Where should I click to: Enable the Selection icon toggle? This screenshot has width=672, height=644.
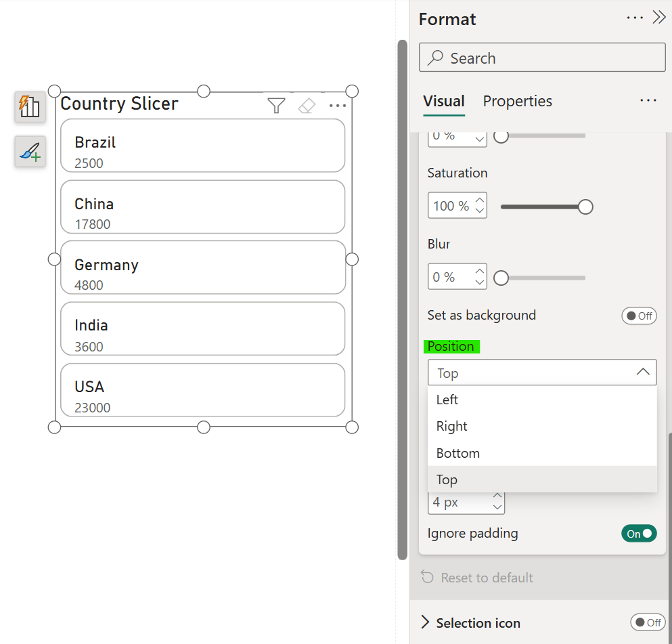pos(647,622)
